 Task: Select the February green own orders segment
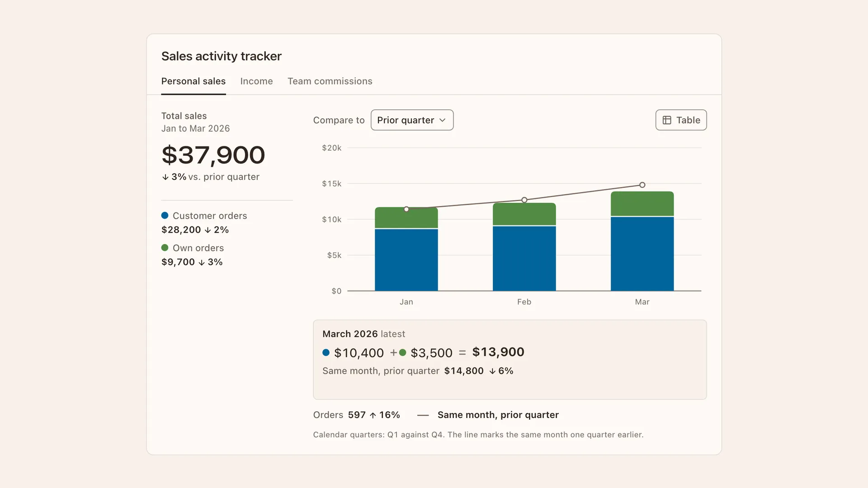524,214
